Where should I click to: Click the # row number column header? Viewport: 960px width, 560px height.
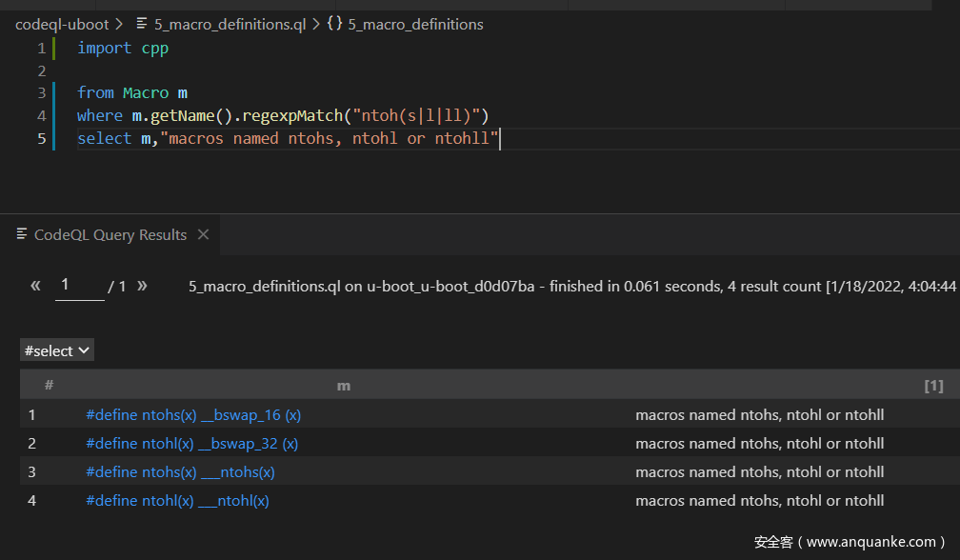point(49,386)
